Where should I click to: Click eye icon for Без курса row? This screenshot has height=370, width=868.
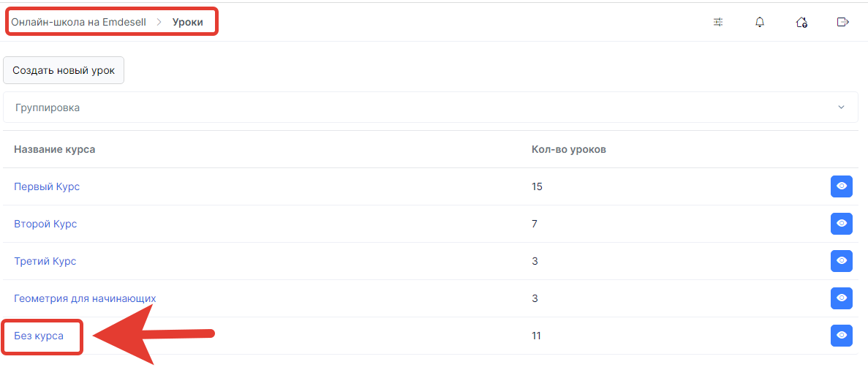pos(842,335)
